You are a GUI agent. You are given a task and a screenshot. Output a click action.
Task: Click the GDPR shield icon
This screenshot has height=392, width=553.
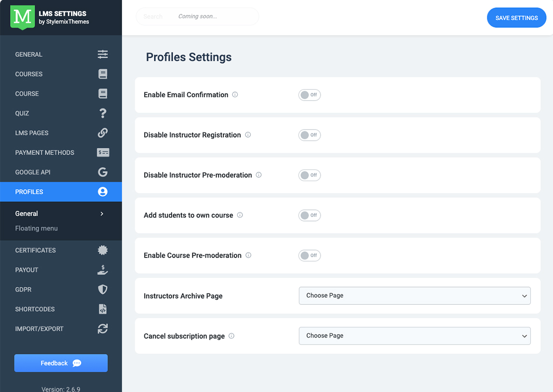(x=103, y=289)
